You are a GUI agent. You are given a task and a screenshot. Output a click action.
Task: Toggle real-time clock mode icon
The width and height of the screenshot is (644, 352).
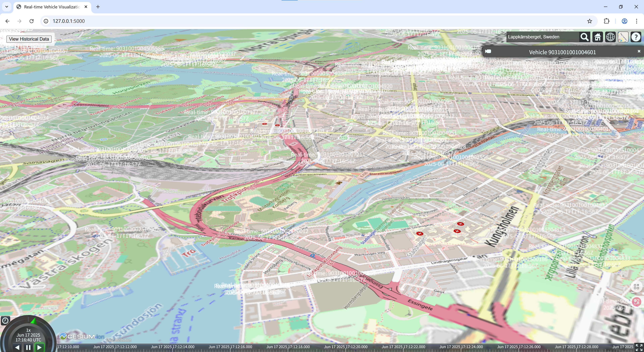pos(5,320)
